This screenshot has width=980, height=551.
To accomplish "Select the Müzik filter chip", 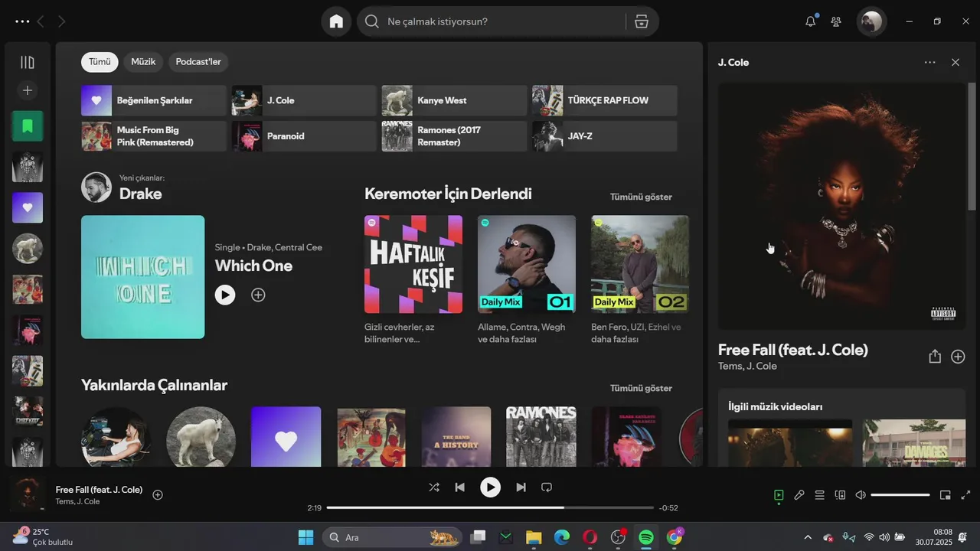I will (143, 62).
